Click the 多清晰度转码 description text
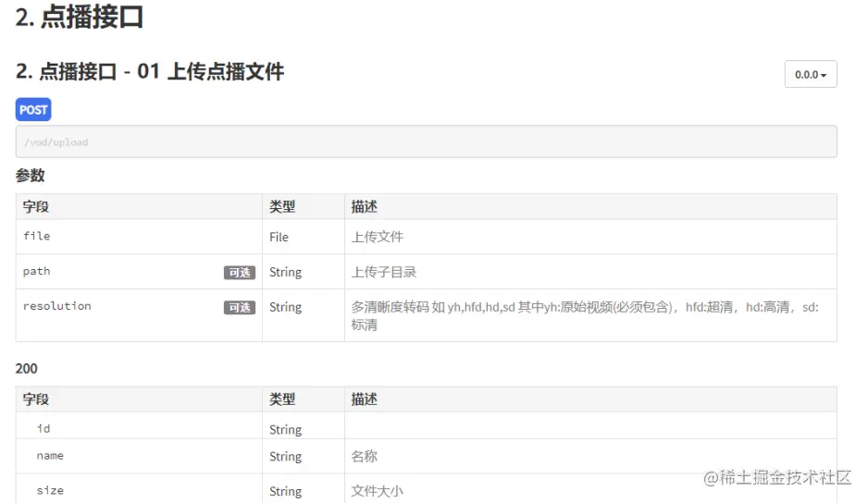The width and height of the screenshot is (868, 503). click(x=585, y=315)
